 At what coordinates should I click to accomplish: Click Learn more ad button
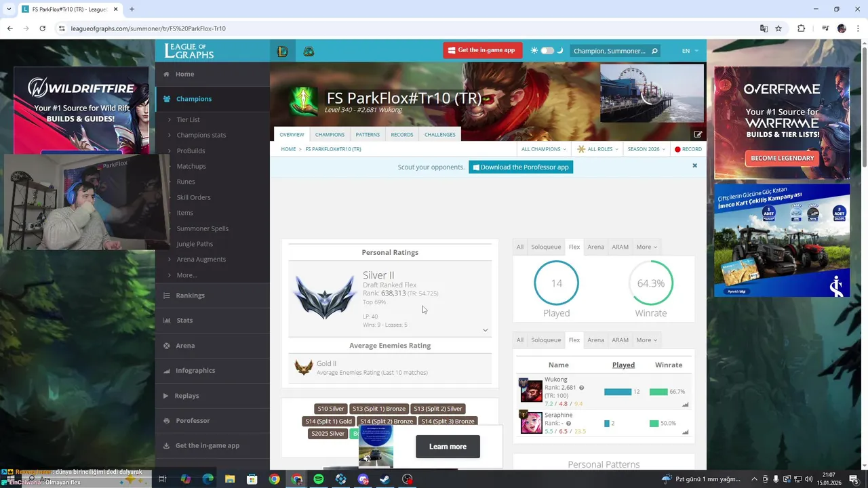coord(448,447)
